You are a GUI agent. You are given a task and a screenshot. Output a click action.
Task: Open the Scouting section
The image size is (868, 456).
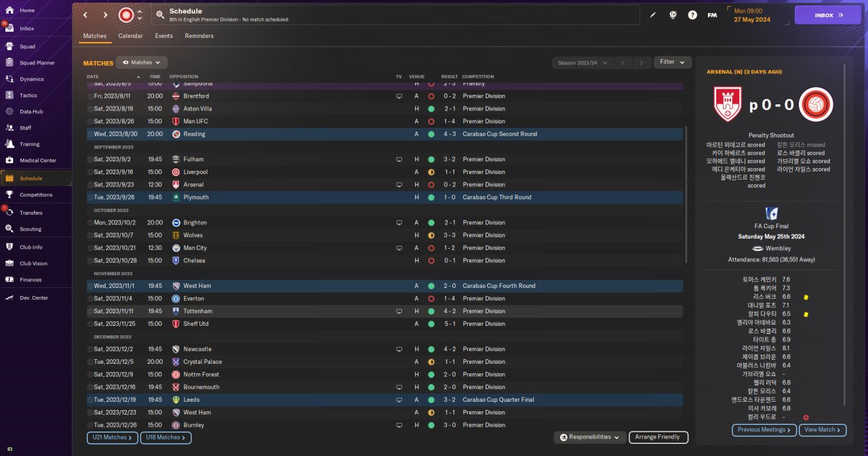click(31, 229)
